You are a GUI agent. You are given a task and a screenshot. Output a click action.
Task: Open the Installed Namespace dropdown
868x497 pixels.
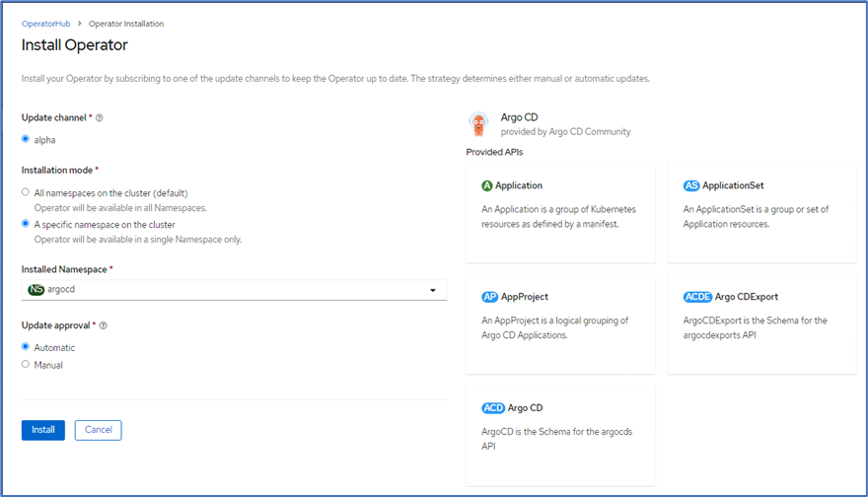[234, 290]
